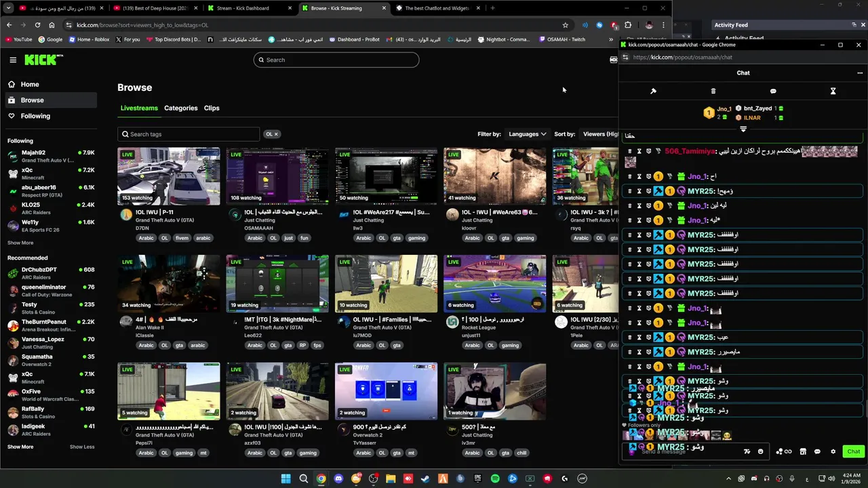Open the Nightbot bookmark
Image resolution: width=868 pixels, height=488 pixels.
[504, 39]
